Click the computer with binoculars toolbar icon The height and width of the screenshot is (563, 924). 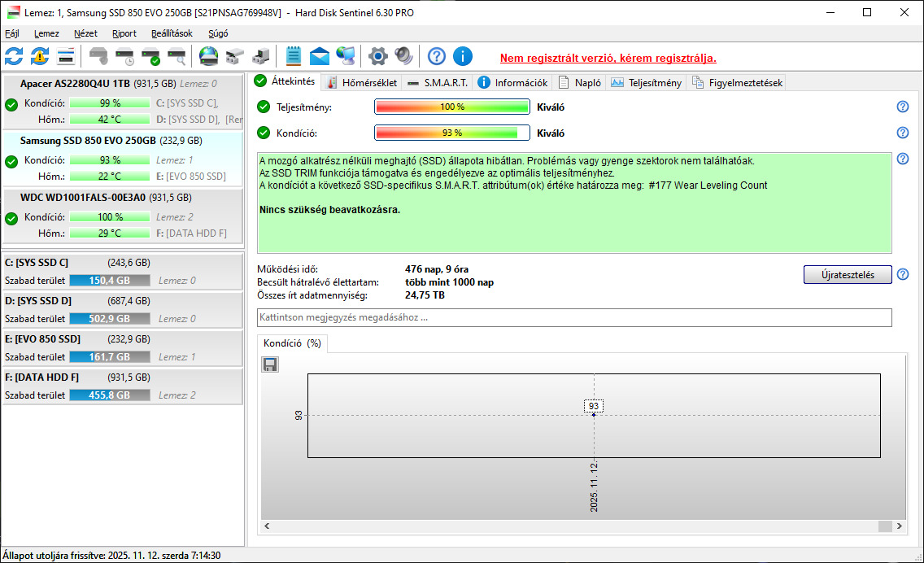coord(260,57)
